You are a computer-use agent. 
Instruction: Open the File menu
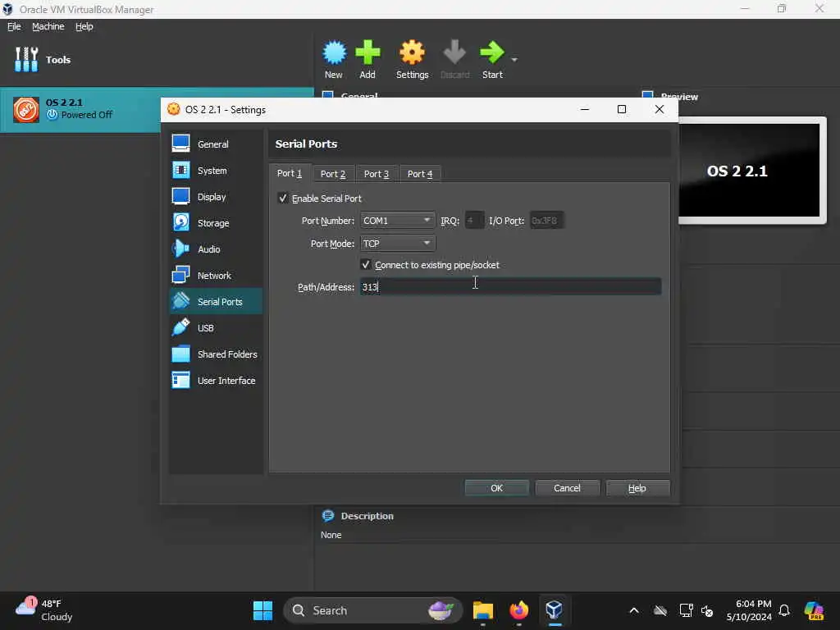click(14, 26)
